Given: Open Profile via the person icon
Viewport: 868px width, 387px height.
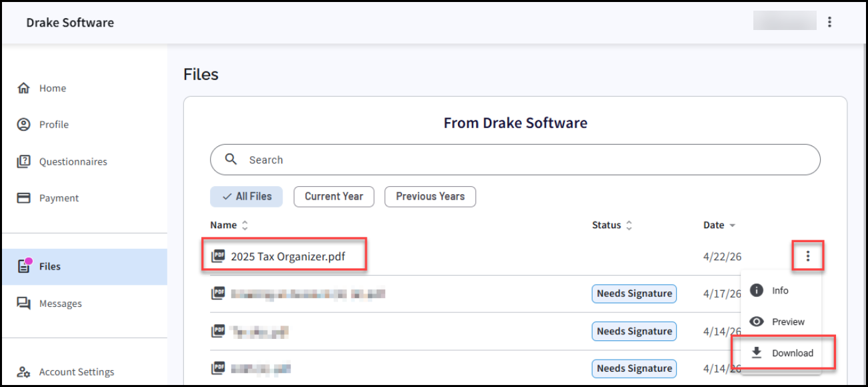Looking at the screenshot, I should click(24, 125).
